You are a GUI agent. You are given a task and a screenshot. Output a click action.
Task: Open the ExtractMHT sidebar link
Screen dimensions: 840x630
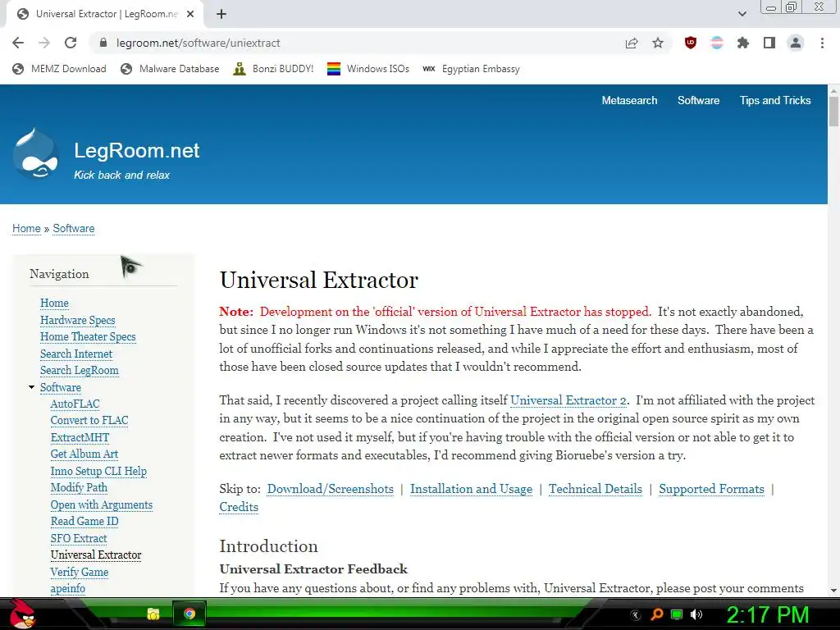tap(80, 437)
